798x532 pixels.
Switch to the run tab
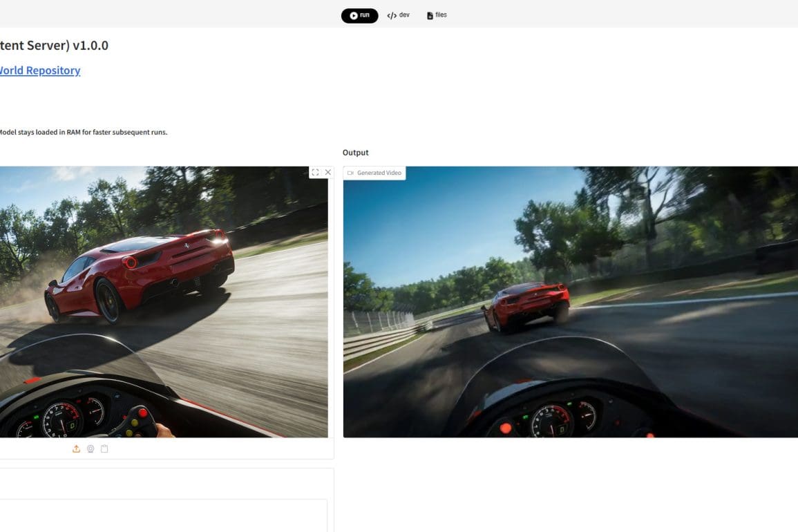(x=359, y=15)
